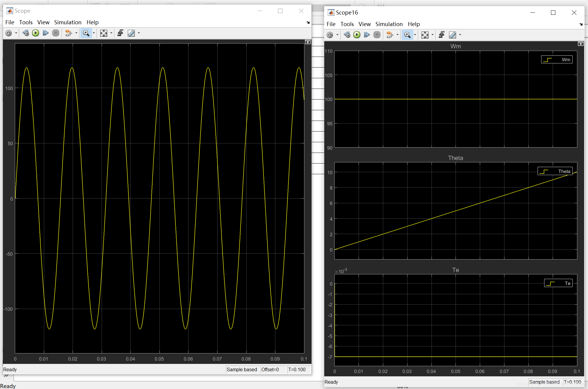Image resolution: width=588 pixels, height=389 pixels.
Task: Open View menu in Scope window
Action: point(43,22)
